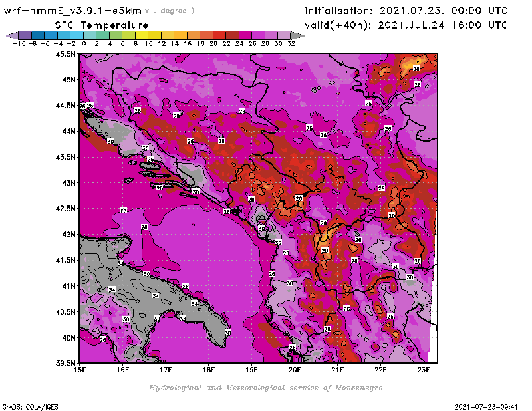Click the '20E' longitude axis label
Viewport: 532px width, 411px height.
click(x=295, y=370)
